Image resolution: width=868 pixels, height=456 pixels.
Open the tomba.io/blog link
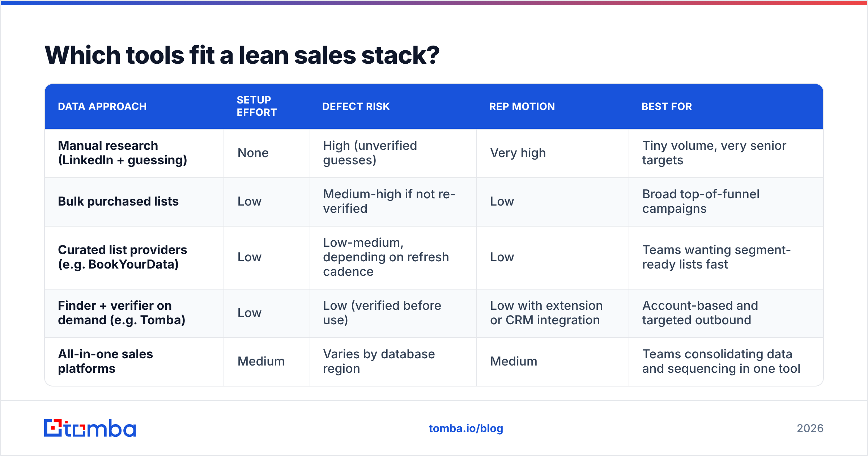pos(466,428)
